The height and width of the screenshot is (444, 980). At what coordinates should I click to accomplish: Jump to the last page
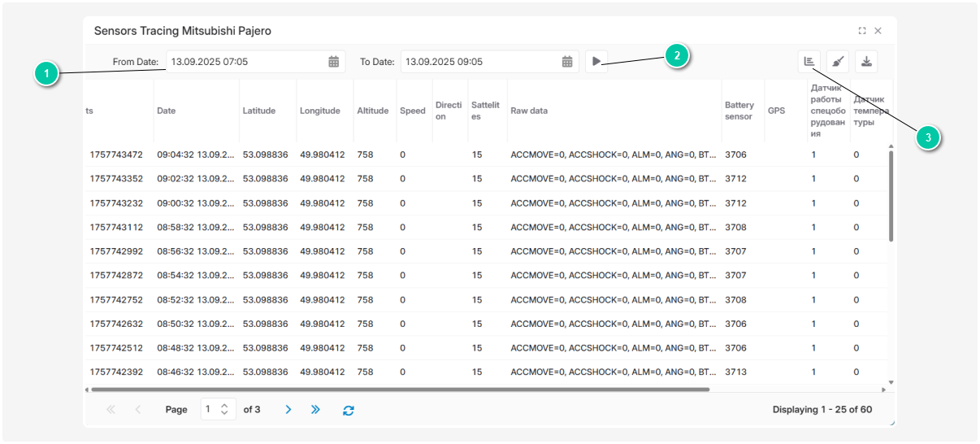coord(315,410)
